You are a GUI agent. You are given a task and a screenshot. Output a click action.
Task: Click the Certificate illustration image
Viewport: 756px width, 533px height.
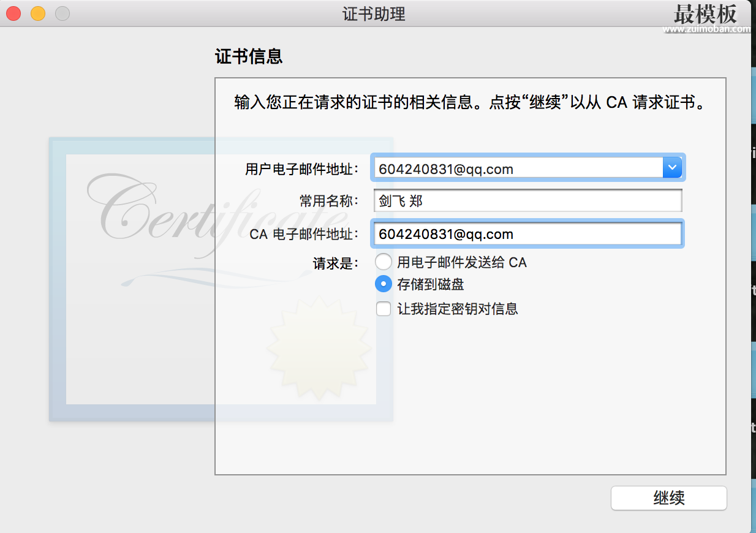221,279
